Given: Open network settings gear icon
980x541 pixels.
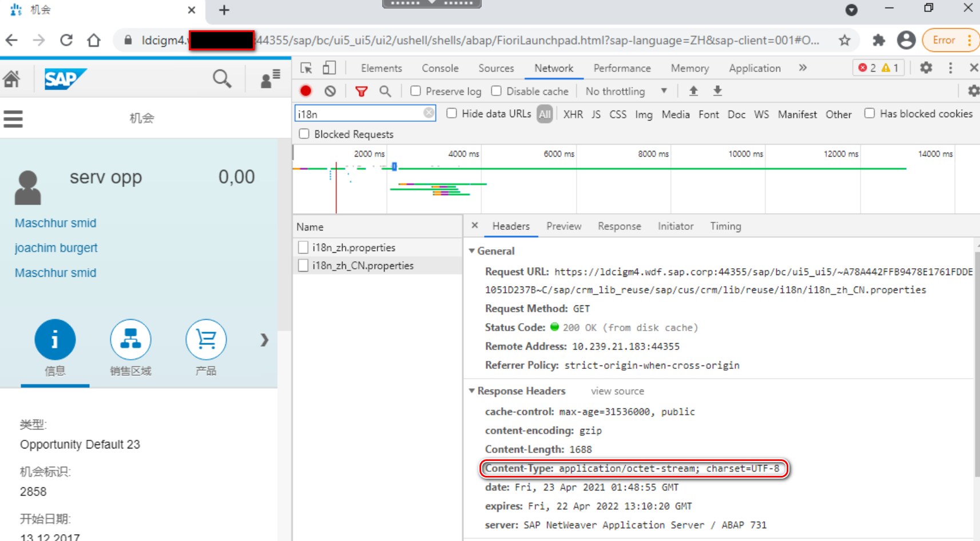Looking at the screenshot, I should (973, 91).
